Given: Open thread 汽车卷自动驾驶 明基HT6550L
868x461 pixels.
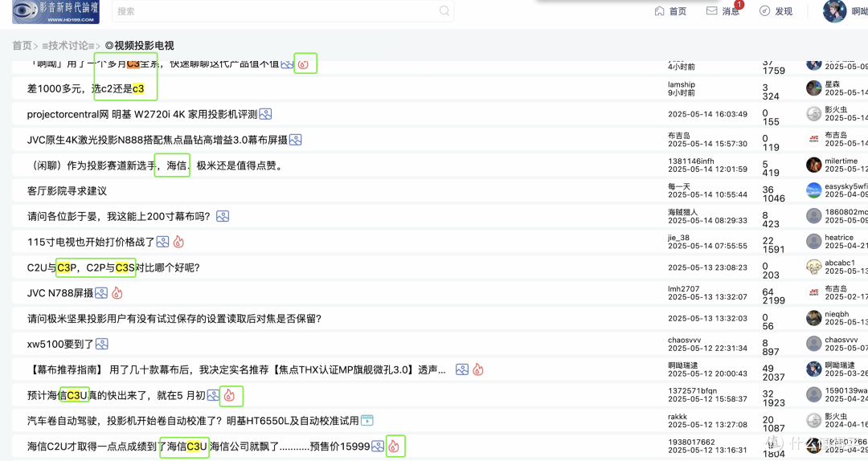Looking at the screenshot, I should pos(193,421).
